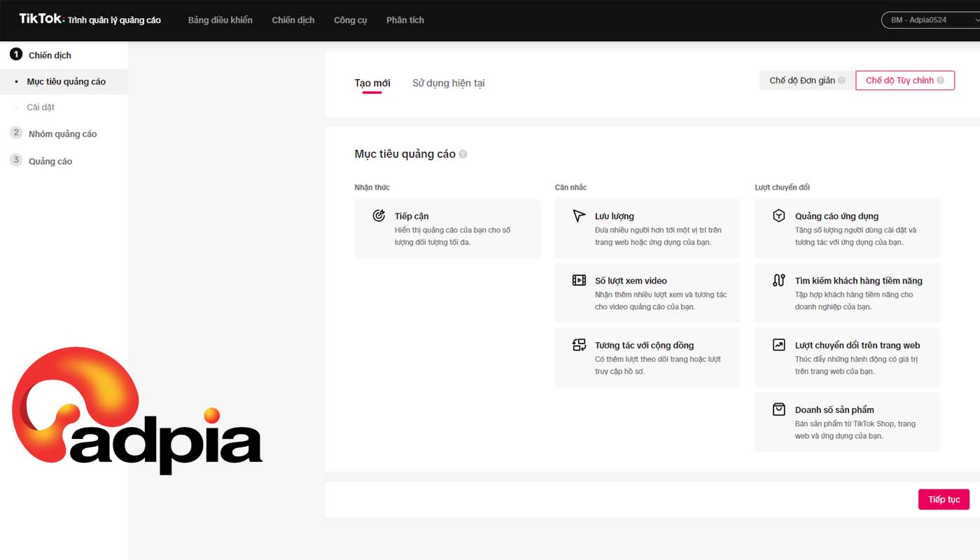Viewport: 980px width, 560px height.
Task: Click the Tiếp tục button
Action: pos(944,499)
